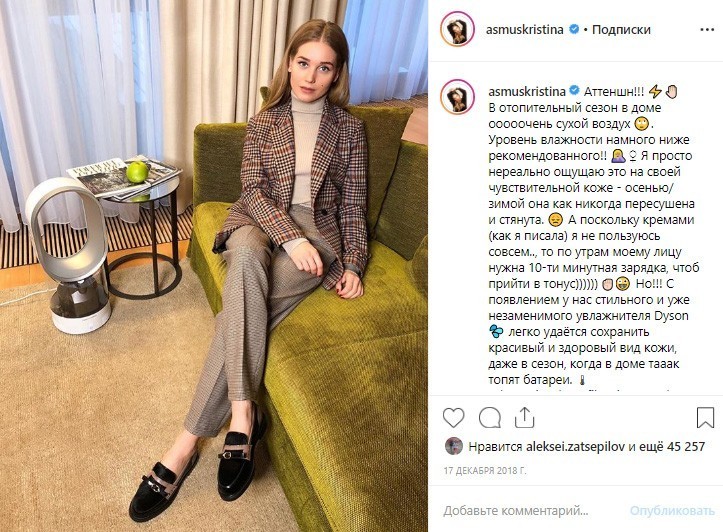Screen dimensions: 723x532
Task: Open the three-dot options menu
Action: [x=707, y=30]
